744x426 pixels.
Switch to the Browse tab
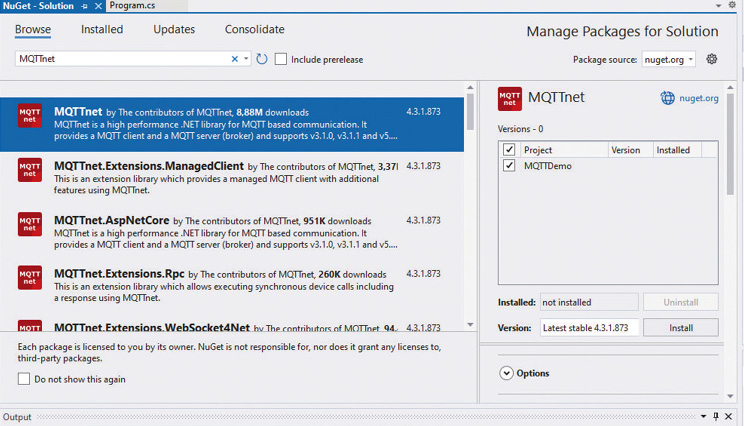(33, 29)
